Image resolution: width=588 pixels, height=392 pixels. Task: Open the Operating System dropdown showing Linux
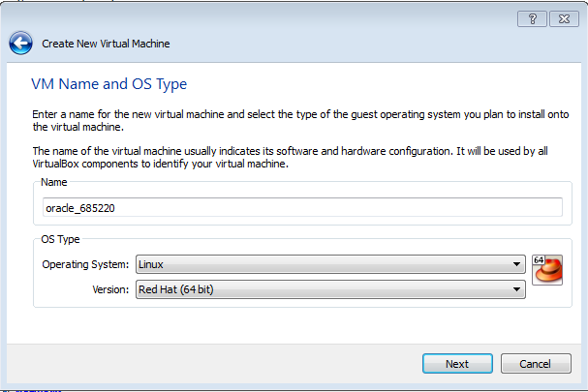click(x=330, y=264)
